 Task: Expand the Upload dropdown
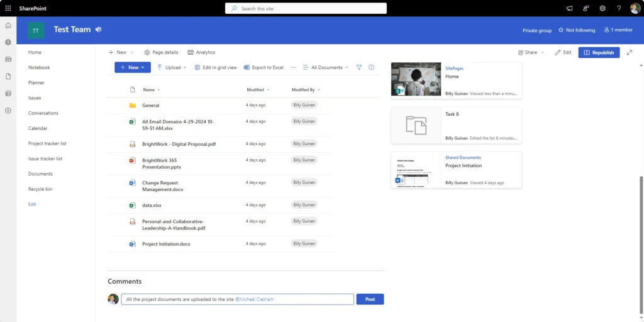(x=172, y=67)
